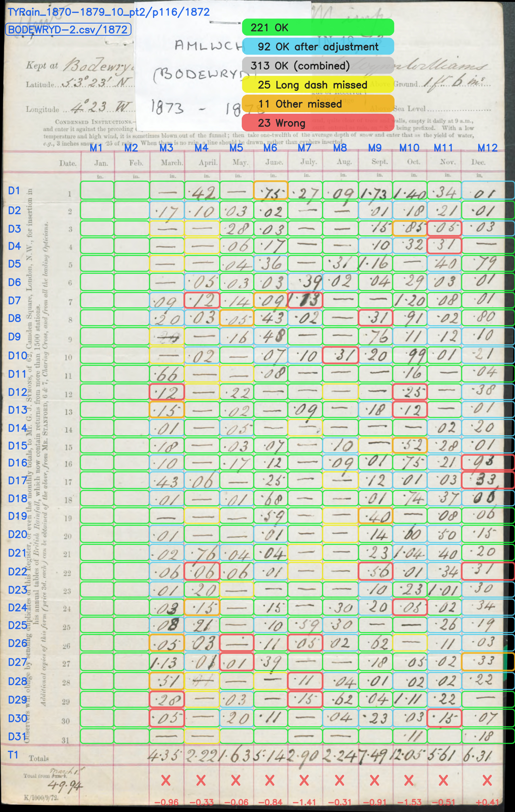This screenshot has width=515, height=812.
Task: Select the printed 'Date.' column heading
Action: [x=68, y=164]
